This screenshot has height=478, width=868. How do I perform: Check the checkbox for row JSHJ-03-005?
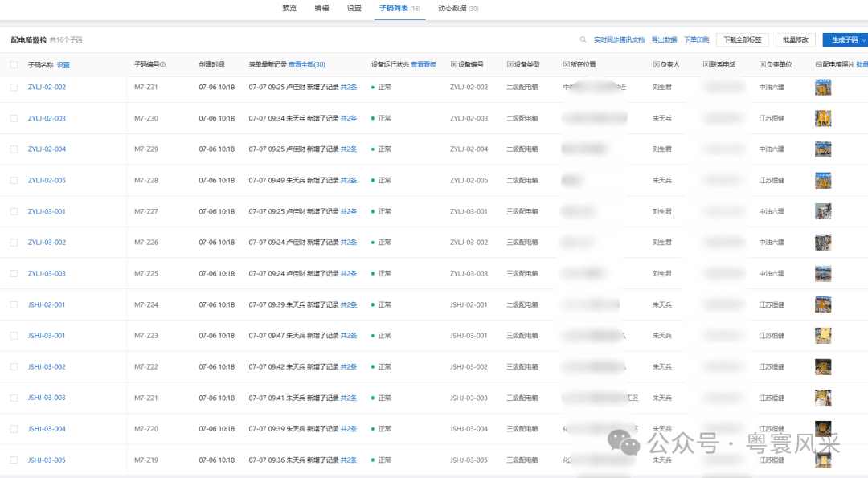pyautogui.click(x=14, y=460)
